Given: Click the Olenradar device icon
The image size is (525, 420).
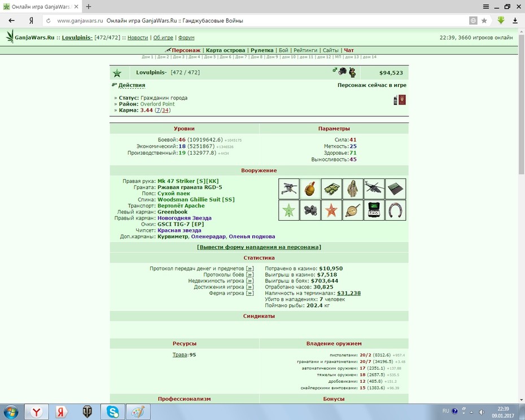Looking at the screenshot, I should 374,211.
